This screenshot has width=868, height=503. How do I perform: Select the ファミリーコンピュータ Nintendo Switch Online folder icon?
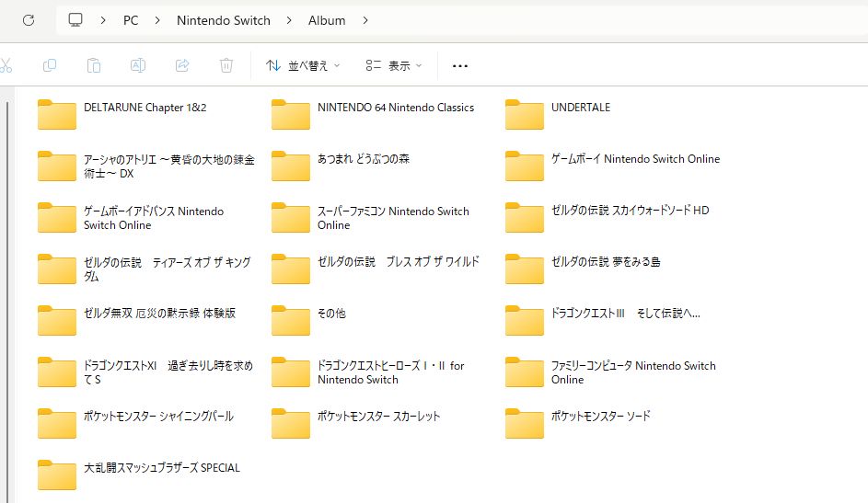pyautogui.click(x=525, y=372)
